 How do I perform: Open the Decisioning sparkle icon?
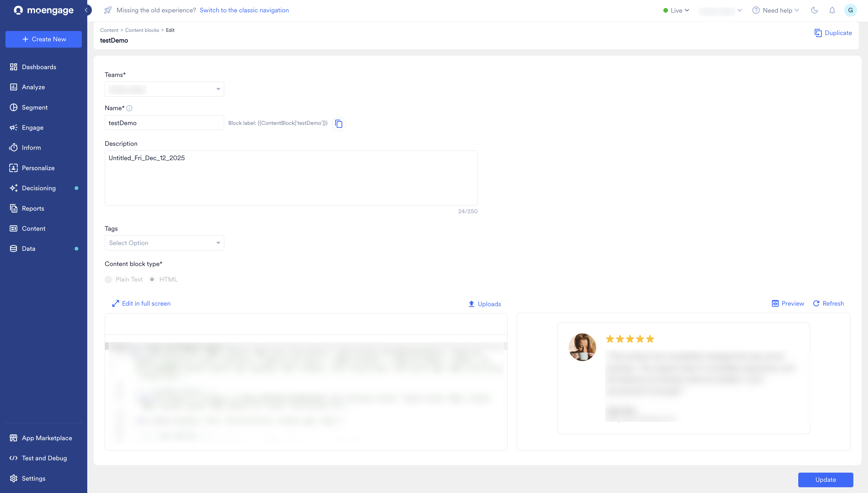point(13,188)
